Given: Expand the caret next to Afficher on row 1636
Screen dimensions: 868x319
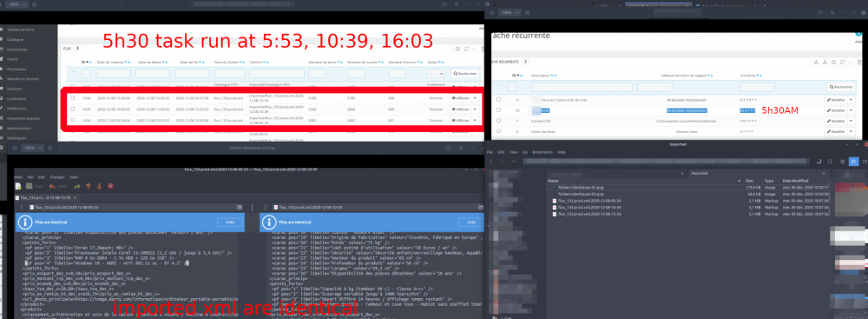Looking at the screenshot, I should pos(476,97).
